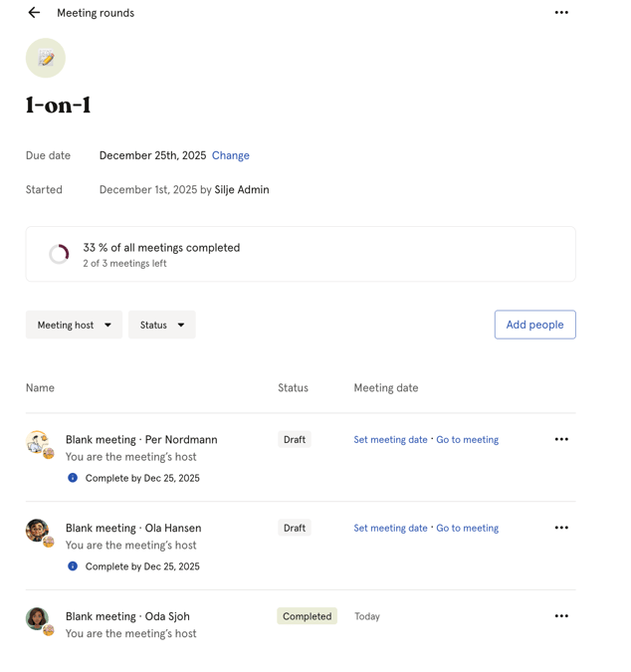
Task: Set meeting date for Per Nordmann
Action: tap(390, 440)
